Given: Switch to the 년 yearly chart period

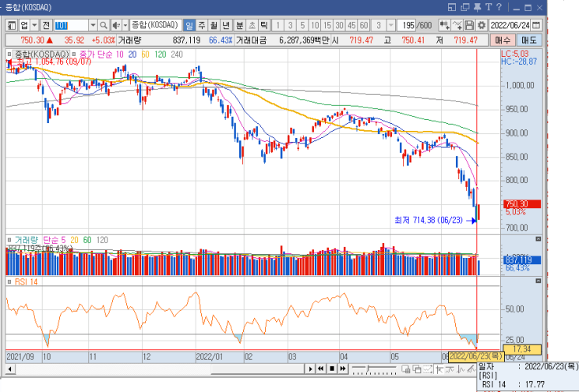Looking at the screenshot, I should point(226,25).
